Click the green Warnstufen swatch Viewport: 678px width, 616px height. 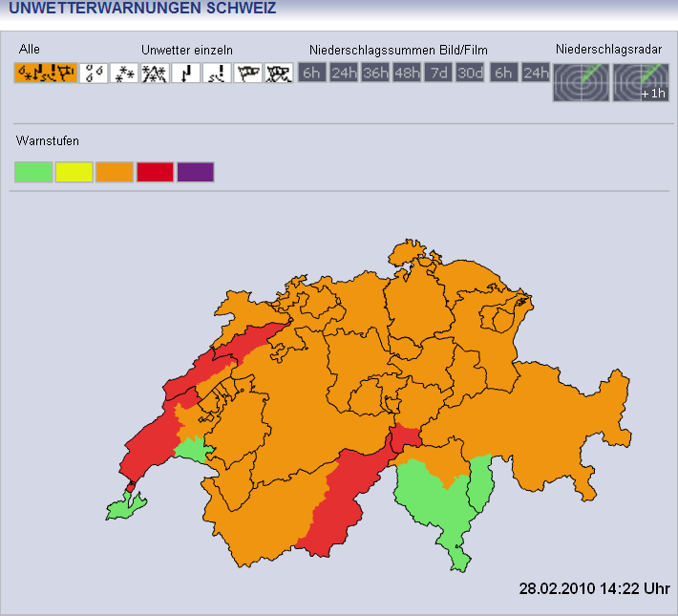33,172
